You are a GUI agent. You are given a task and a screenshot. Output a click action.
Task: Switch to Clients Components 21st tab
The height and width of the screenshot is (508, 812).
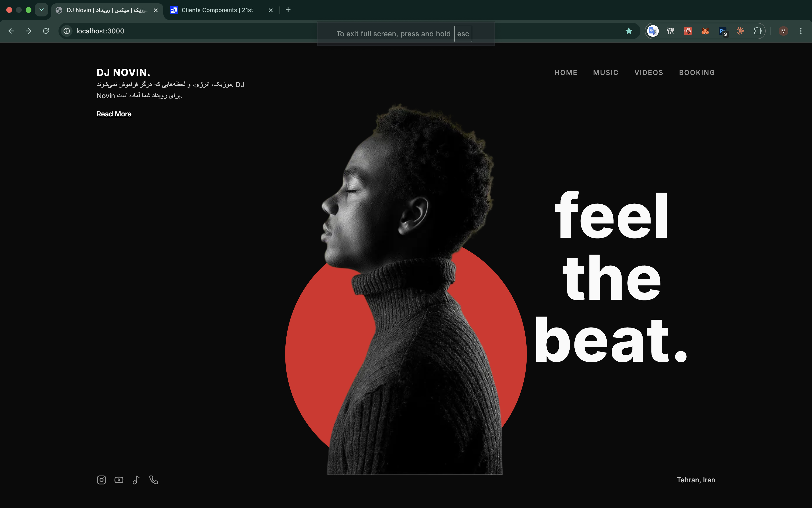tap(217, 10)
